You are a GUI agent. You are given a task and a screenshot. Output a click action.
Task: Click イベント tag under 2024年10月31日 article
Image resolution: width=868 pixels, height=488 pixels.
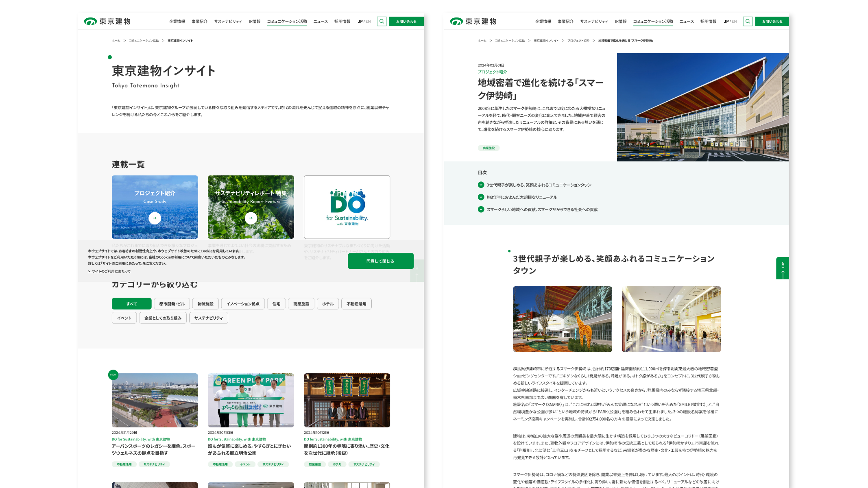point(245,464)
